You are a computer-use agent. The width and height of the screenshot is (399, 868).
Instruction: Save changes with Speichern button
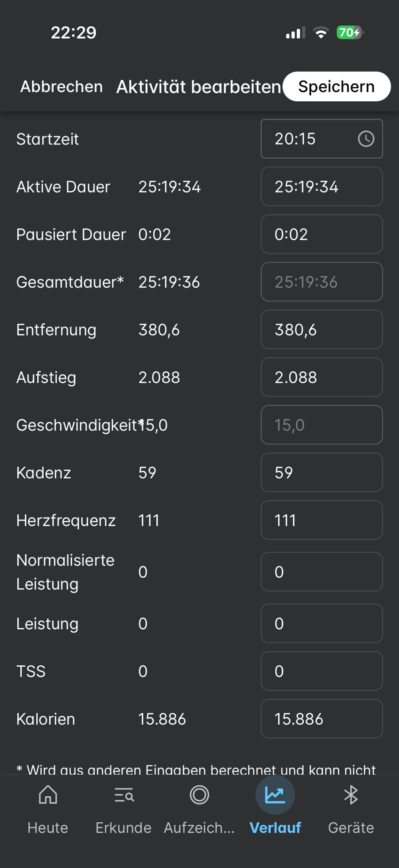point(337,86)
